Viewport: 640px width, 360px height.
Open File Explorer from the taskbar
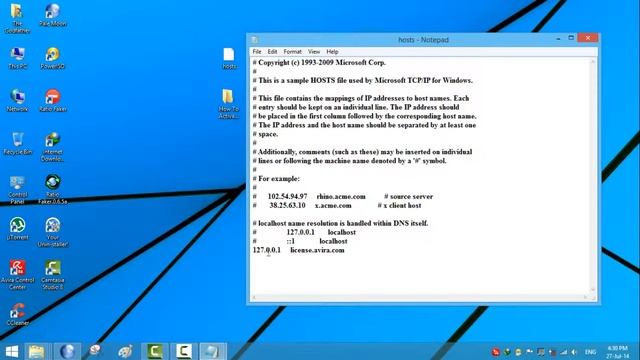click(36, 351)
